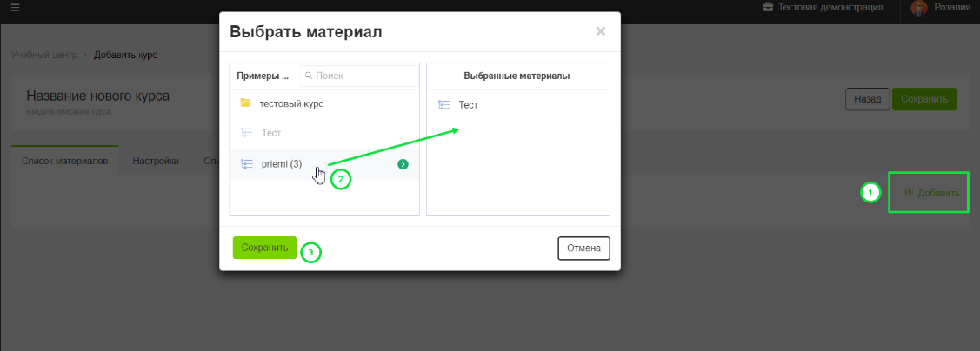Click the Выбранные материалы heading

517,76
